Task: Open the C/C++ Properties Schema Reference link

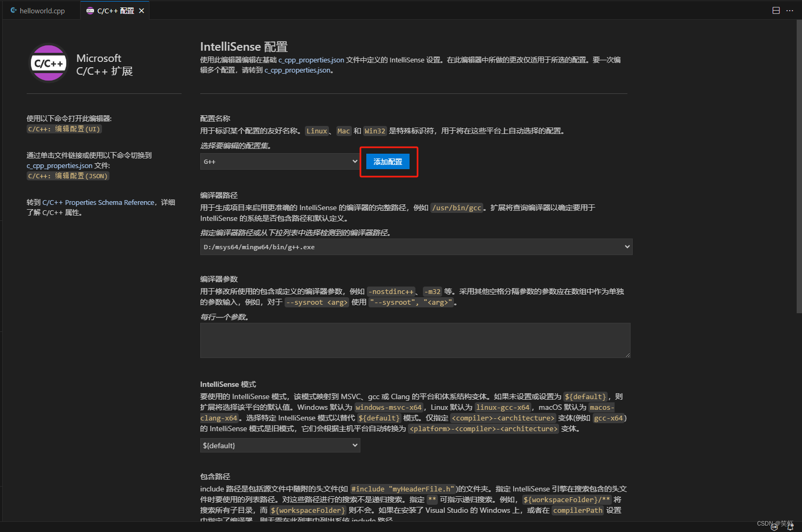Action: coord(98,202)
